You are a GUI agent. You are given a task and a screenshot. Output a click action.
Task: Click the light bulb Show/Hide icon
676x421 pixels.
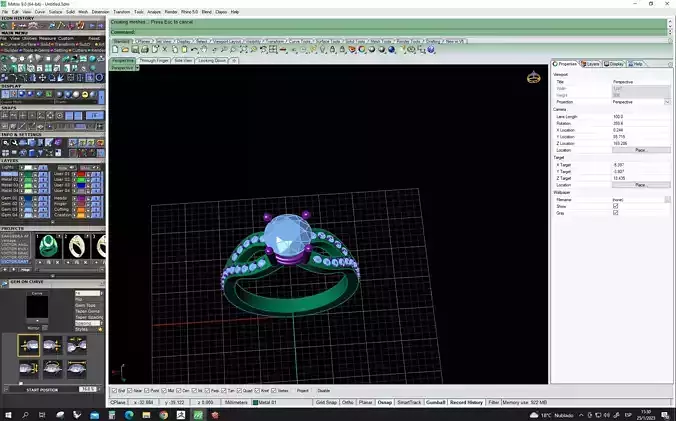click(322, 50)
